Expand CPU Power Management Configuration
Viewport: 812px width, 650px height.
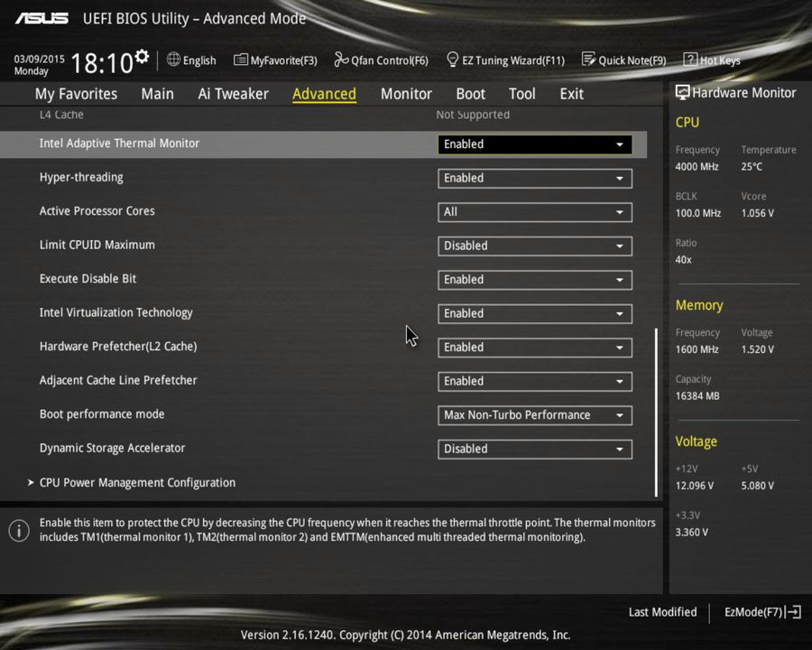pos(137,482)
